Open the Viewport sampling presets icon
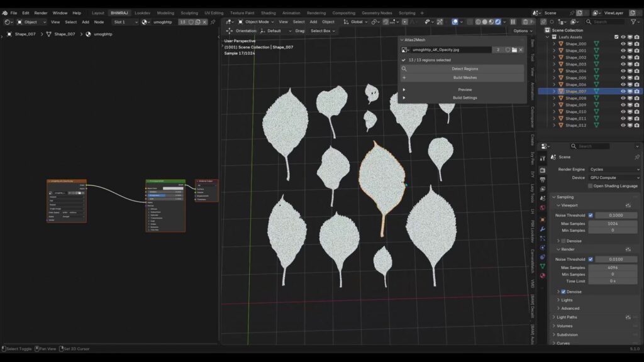This screenshot has height=362, width=644. pos(628,206)
